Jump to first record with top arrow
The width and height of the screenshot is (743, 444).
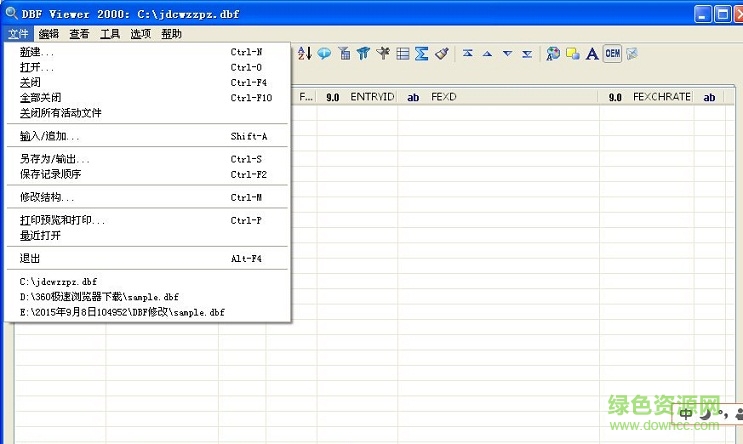click(x=468, y=54)
